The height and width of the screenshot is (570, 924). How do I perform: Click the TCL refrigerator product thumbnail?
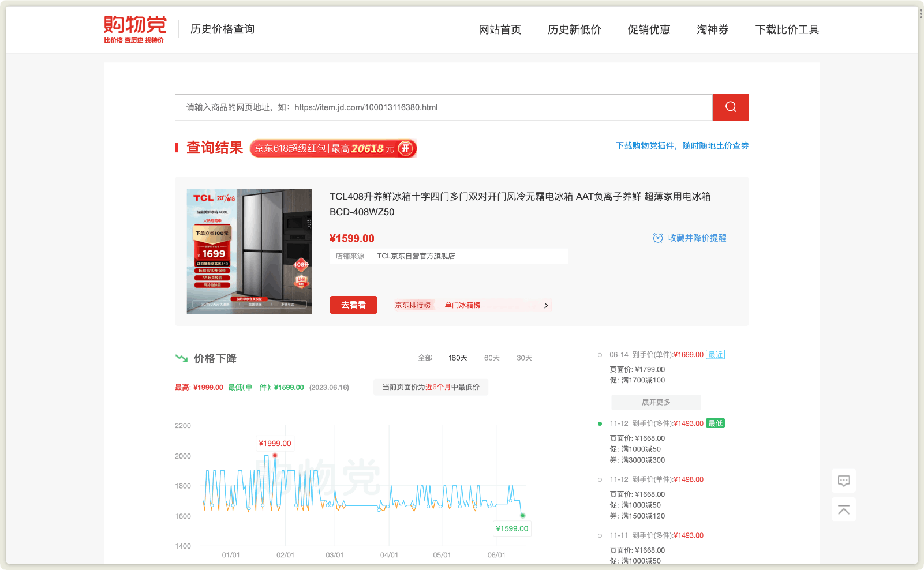[249, 251]
